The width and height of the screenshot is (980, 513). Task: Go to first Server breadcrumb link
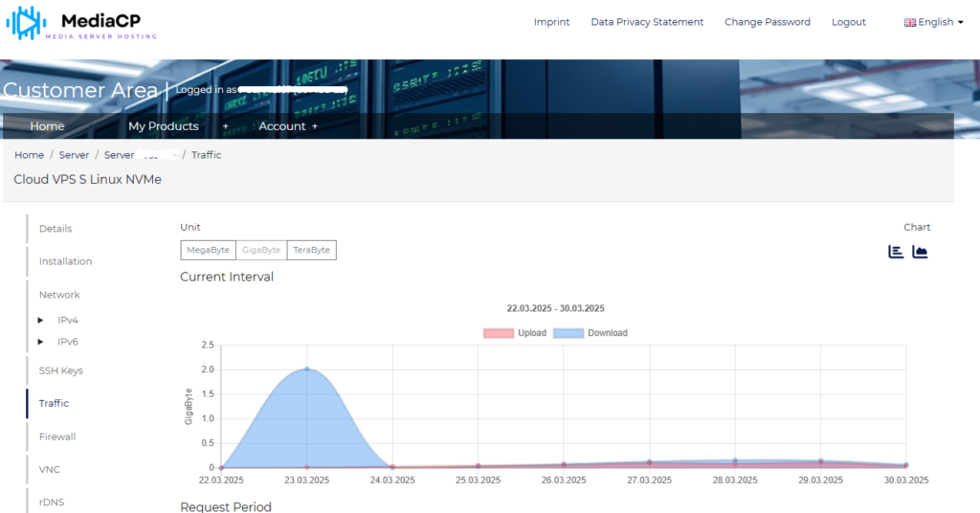tap(74, 155)
